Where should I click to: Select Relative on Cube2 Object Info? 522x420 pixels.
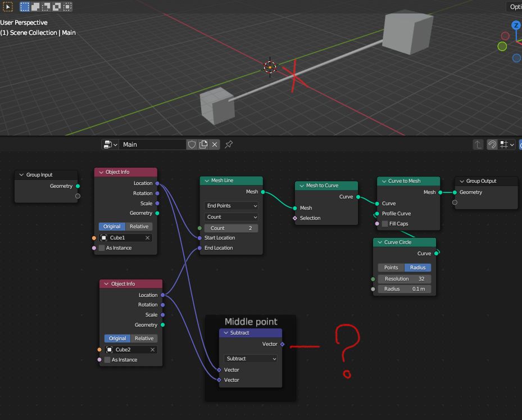point(144,338)
